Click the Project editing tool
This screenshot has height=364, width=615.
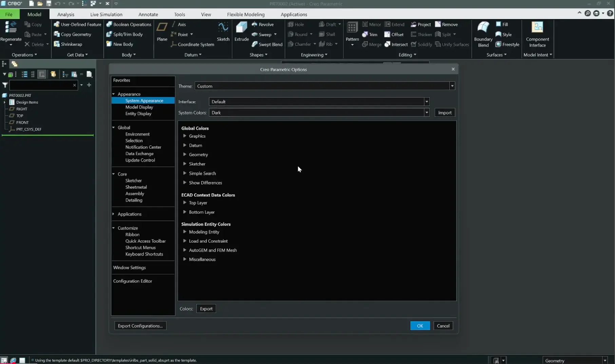(x=421, y=24)
